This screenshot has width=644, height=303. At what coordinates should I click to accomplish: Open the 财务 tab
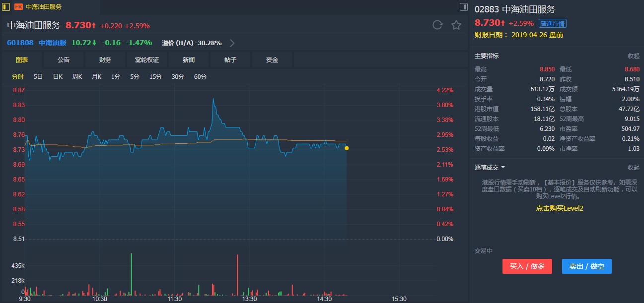pos(105,60)
